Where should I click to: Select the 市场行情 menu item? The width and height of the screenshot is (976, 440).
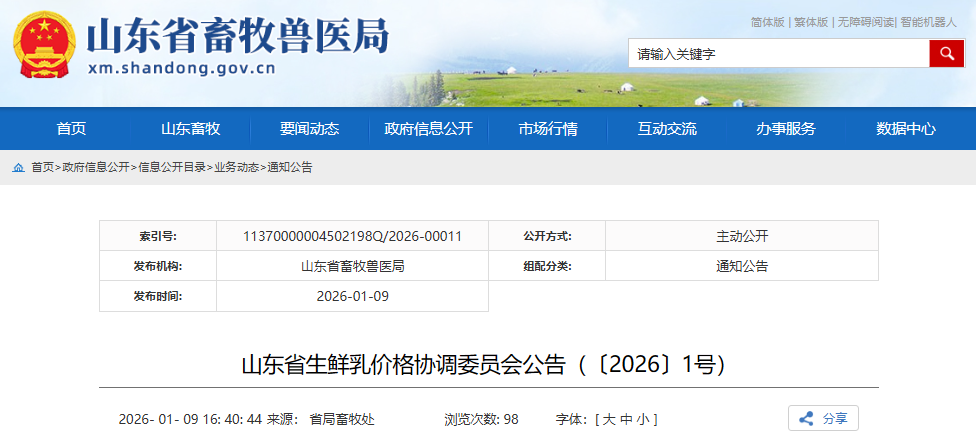pyautogui.click(x=547, y=129)
